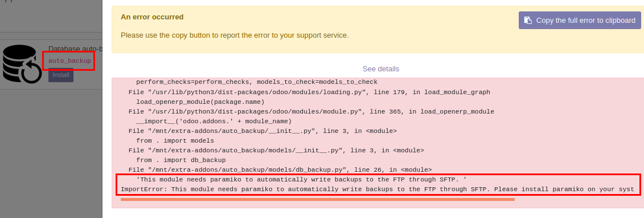Click the __import__ odoo.addons code line
The image size is (644, 218).
214,122
